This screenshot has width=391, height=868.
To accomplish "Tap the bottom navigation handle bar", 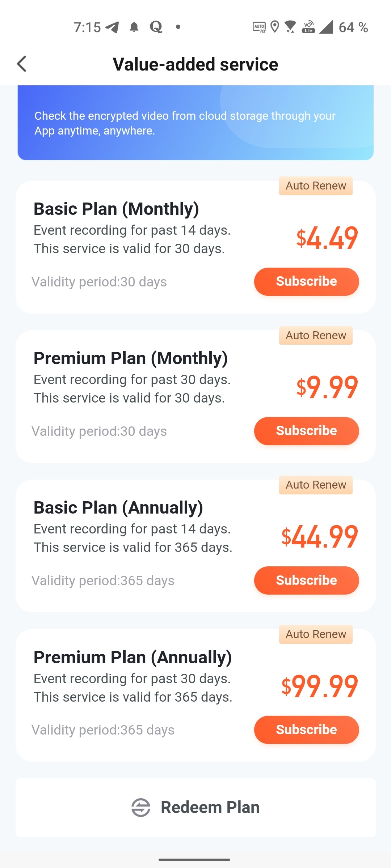I will point(194,859).
